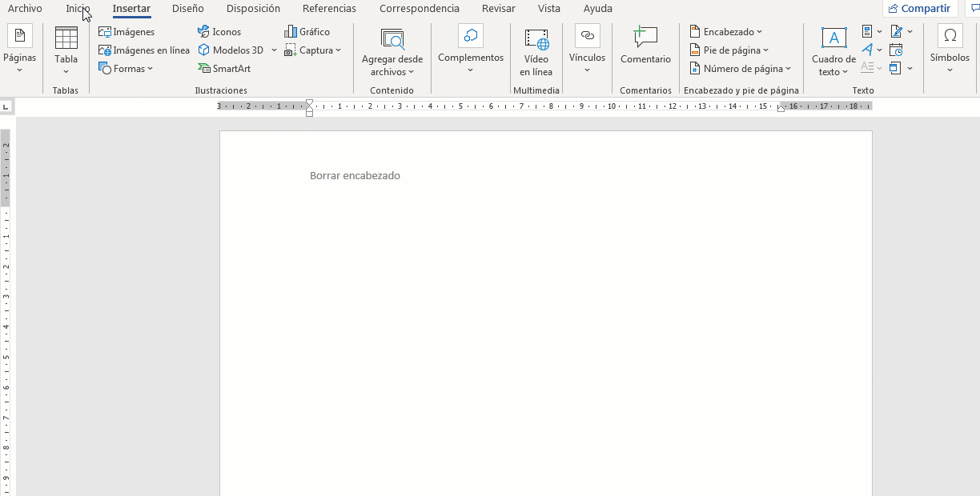
Task: Click Agregar desde archivos
Action: (392, 50)
